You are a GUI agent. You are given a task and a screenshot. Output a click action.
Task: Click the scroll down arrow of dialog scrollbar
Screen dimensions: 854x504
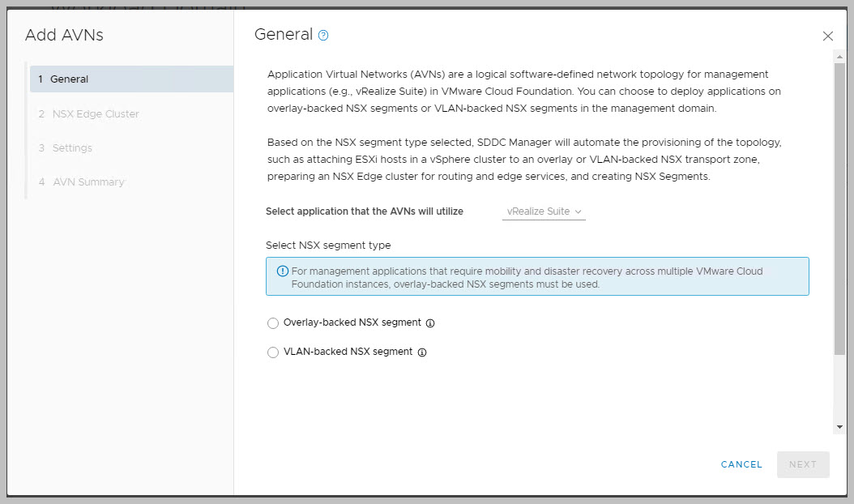pyautogui.click(x=839, y=427)
